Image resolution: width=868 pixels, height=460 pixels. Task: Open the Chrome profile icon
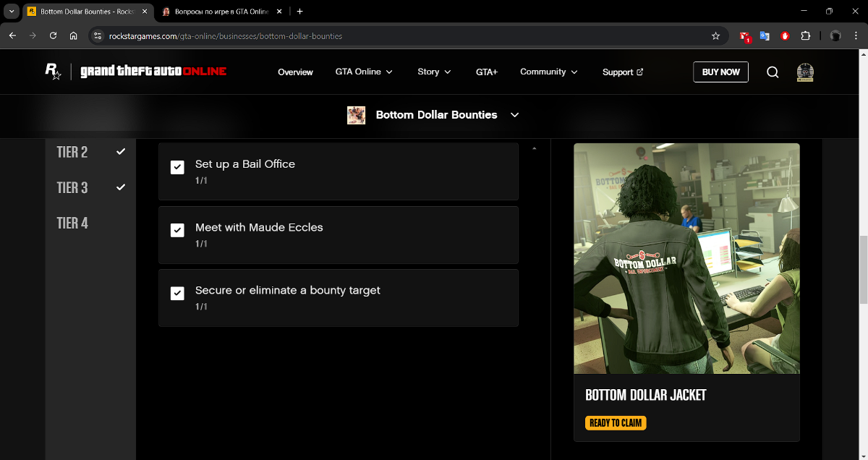835,35
